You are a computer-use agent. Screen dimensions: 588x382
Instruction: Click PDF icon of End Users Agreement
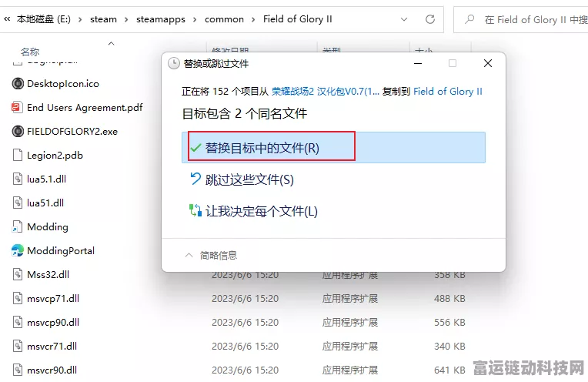coord(17,107)
